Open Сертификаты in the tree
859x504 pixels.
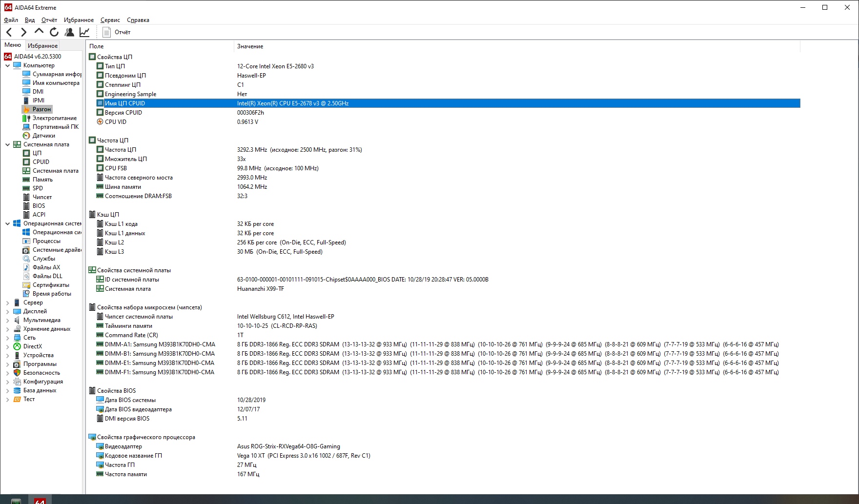[x=46, y=285]
